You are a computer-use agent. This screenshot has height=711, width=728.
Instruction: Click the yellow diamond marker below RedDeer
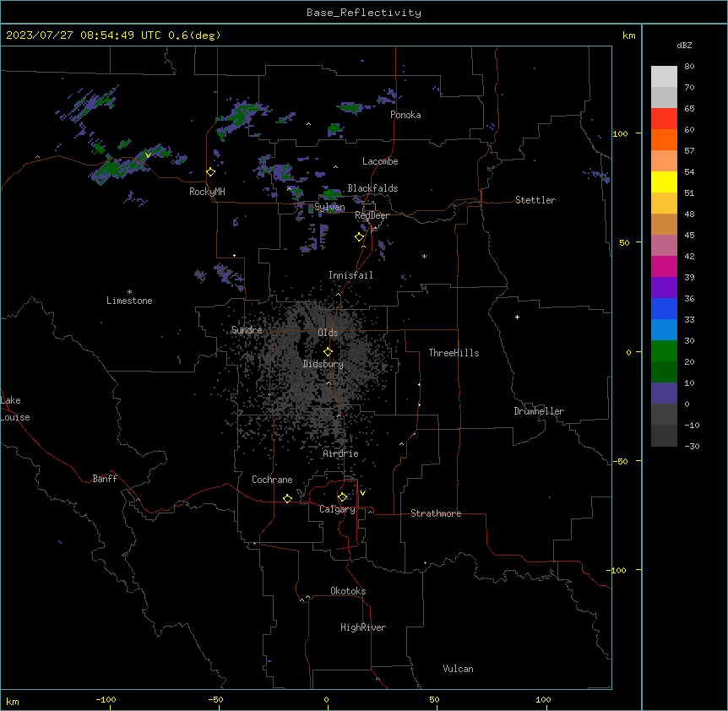coord(360,237)
